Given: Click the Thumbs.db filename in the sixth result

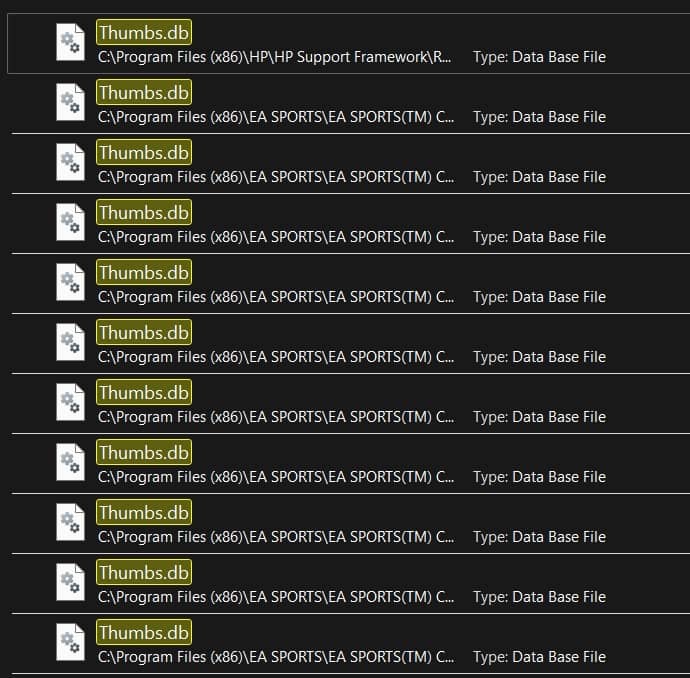Looking at the screenshot, I should tap(144, 333).
